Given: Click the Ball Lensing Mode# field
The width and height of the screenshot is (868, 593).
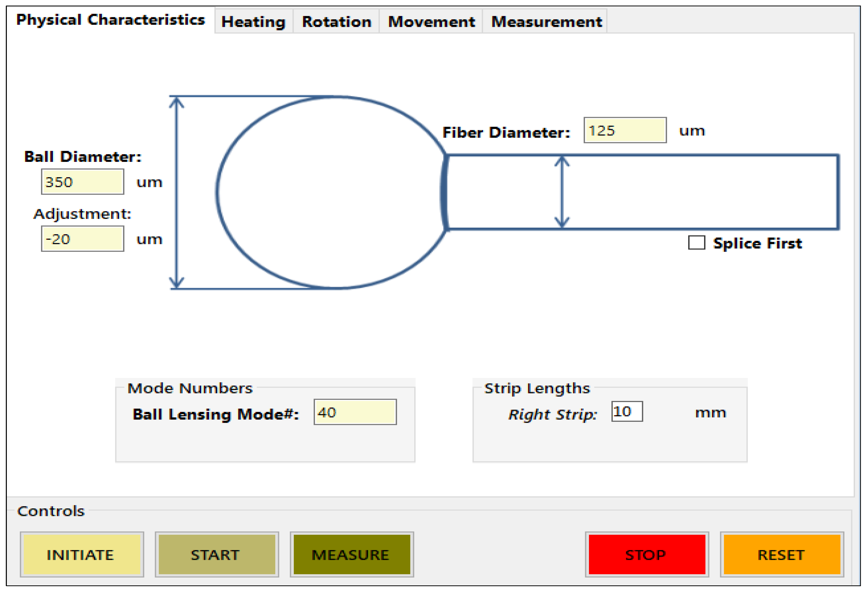Looking at the screenshot, I should [355, 412].
